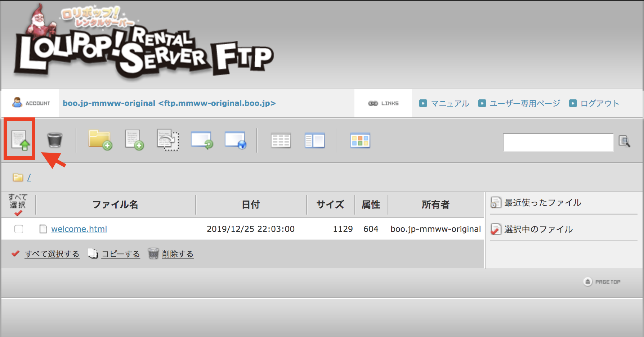The height and width of the screenshot is (337, 644).
Task: Click the trash bin delete icon
Action: 55,140
